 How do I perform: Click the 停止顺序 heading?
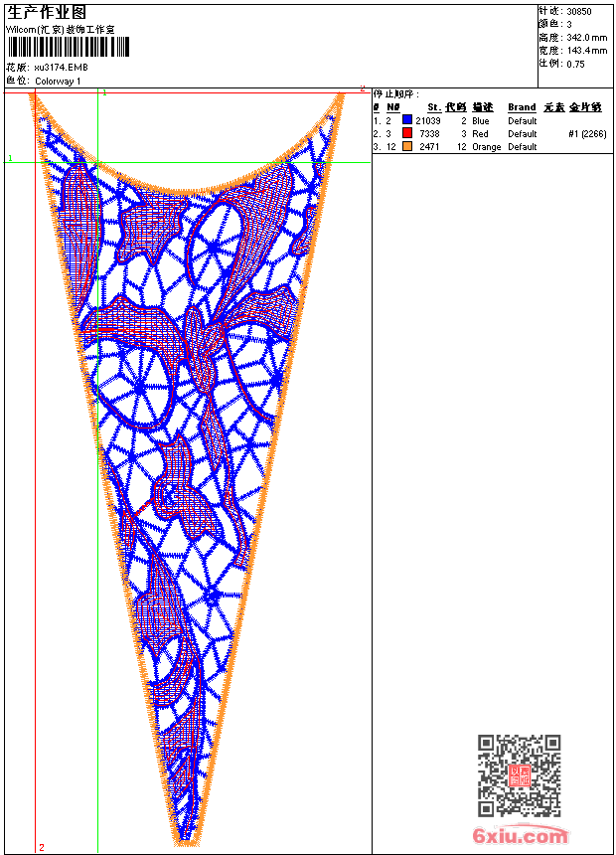pos(396,94)
